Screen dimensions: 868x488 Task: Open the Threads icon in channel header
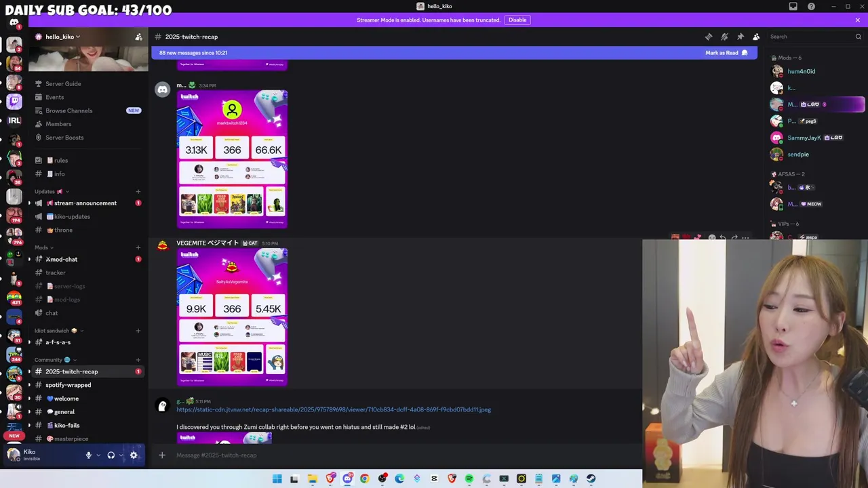coord(709,37)
